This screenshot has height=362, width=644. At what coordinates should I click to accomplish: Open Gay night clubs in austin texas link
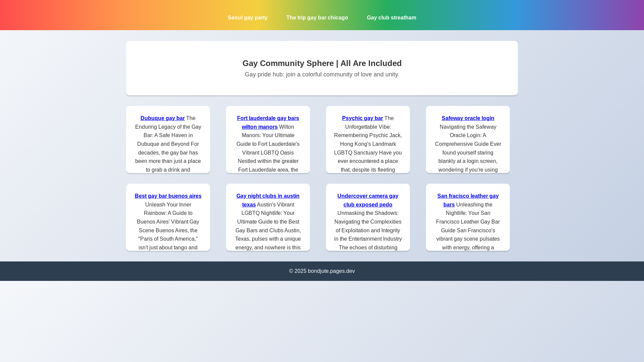coord(268,200)
